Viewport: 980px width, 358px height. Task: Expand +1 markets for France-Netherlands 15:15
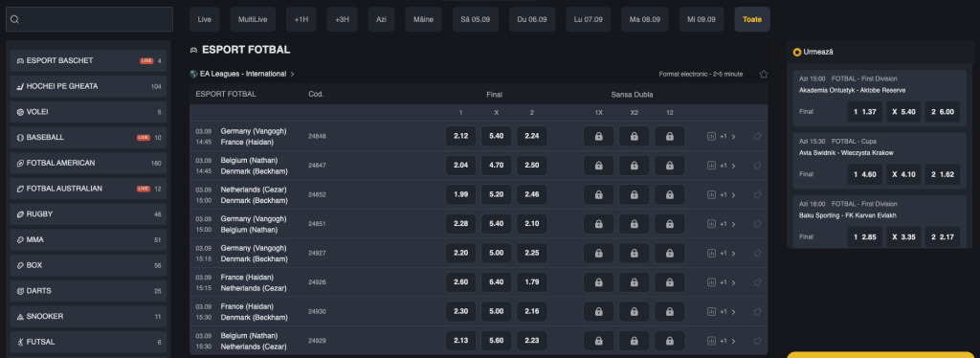[x=727, y=282]
